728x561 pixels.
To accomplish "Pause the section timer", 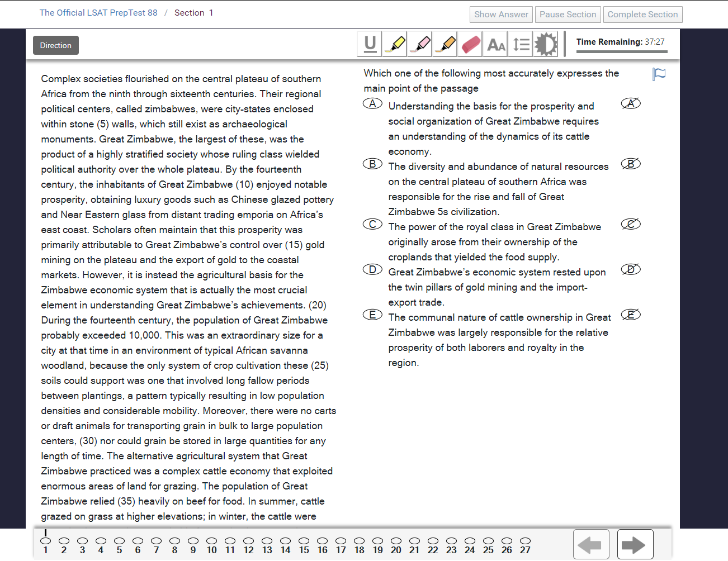I will click(x=568, y=15).
